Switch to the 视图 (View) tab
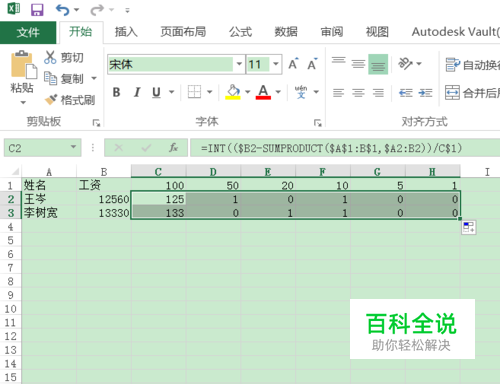500x384 pixels. click(377, 32)
